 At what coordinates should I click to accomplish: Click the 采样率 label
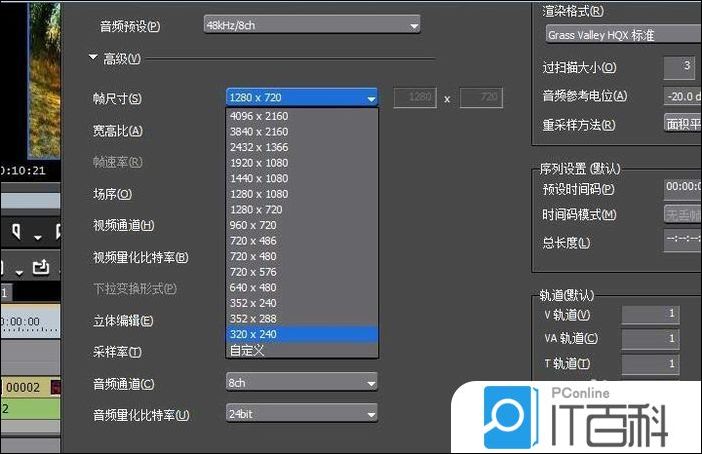tap(117, 352)
